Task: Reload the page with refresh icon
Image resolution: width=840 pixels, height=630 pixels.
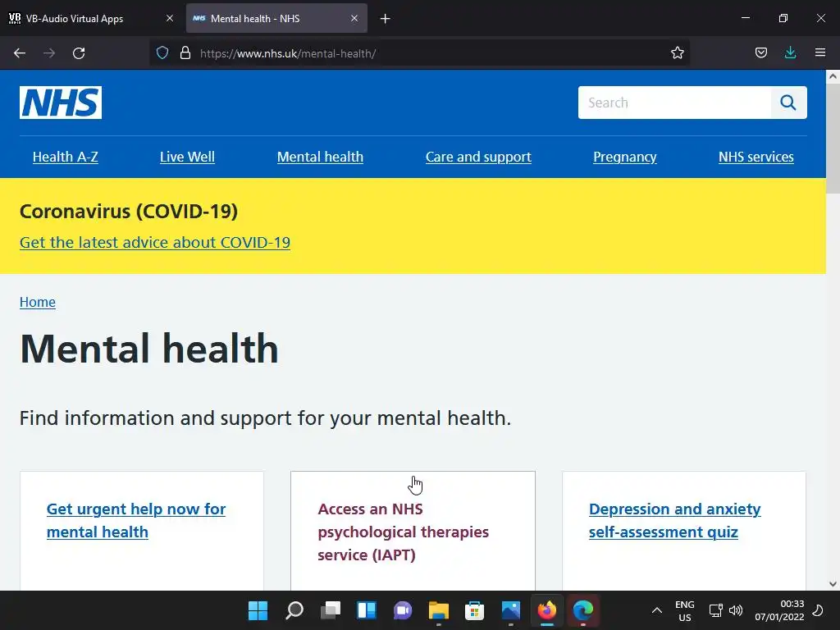Action: (x=79, y=53)
